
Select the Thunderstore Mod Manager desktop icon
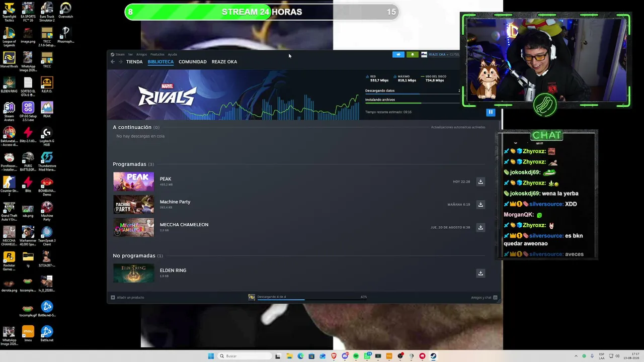pyautogui.click(x=47, y=161)
